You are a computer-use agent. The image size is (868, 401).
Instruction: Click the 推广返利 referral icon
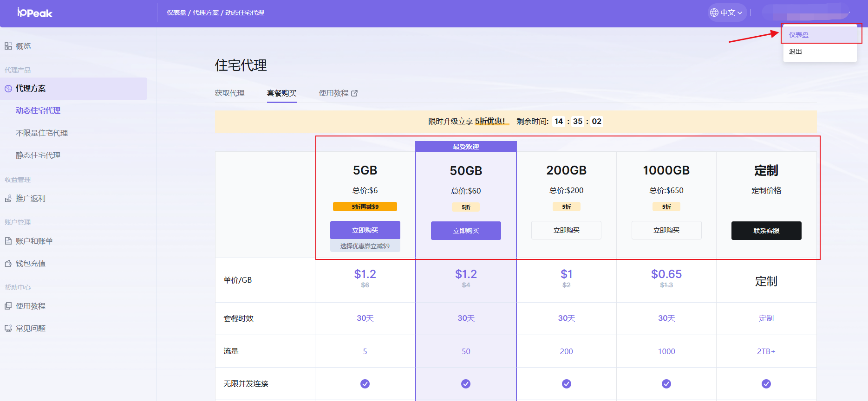[8, 199]
